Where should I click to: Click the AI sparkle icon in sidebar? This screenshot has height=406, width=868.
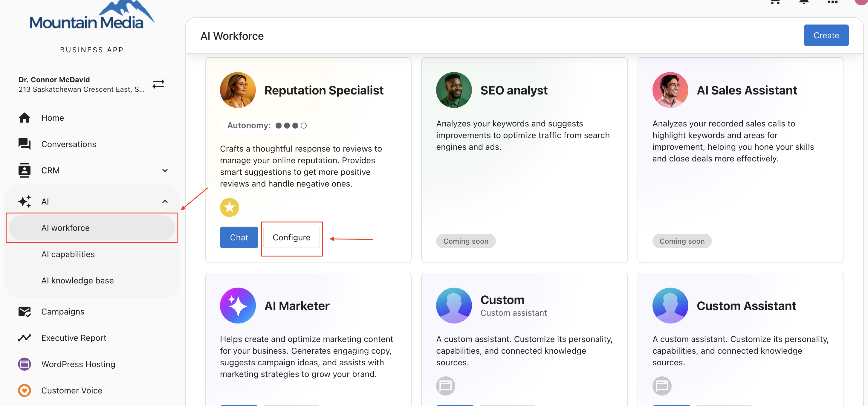(x=25, y=202)
